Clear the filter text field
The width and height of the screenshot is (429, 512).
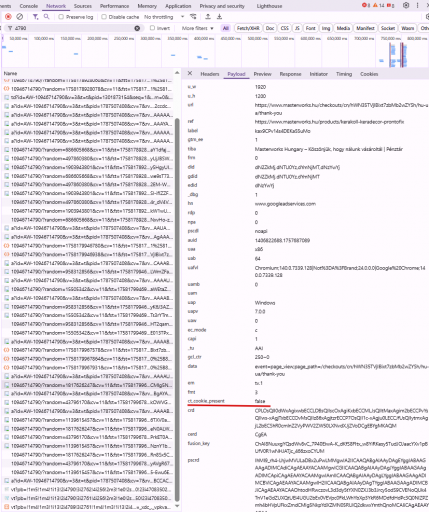137,28
